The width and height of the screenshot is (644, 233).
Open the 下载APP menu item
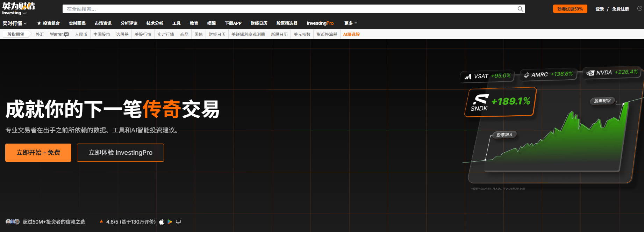(233, 23)
